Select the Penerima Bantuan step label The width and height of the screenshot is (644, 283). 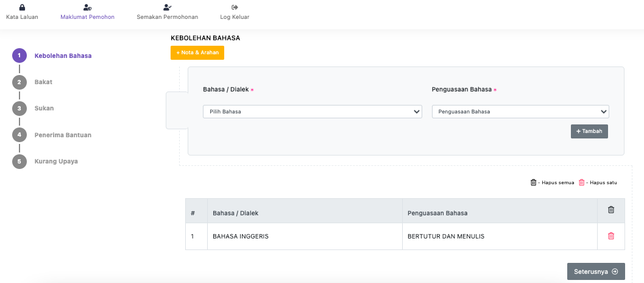click(x=63, y=135)
